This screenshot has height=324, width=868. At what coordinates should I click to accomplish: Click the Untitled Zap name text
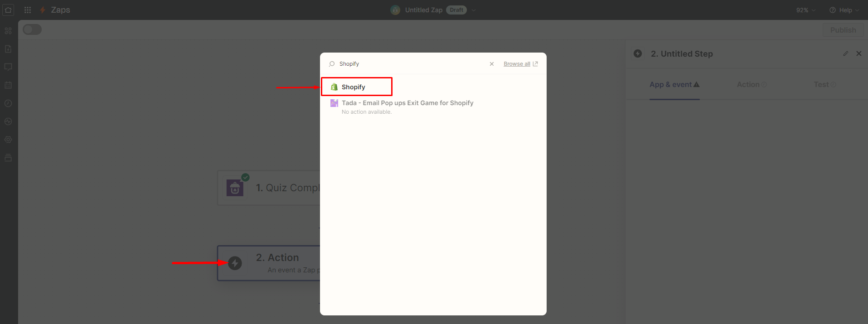click(423, 10)
